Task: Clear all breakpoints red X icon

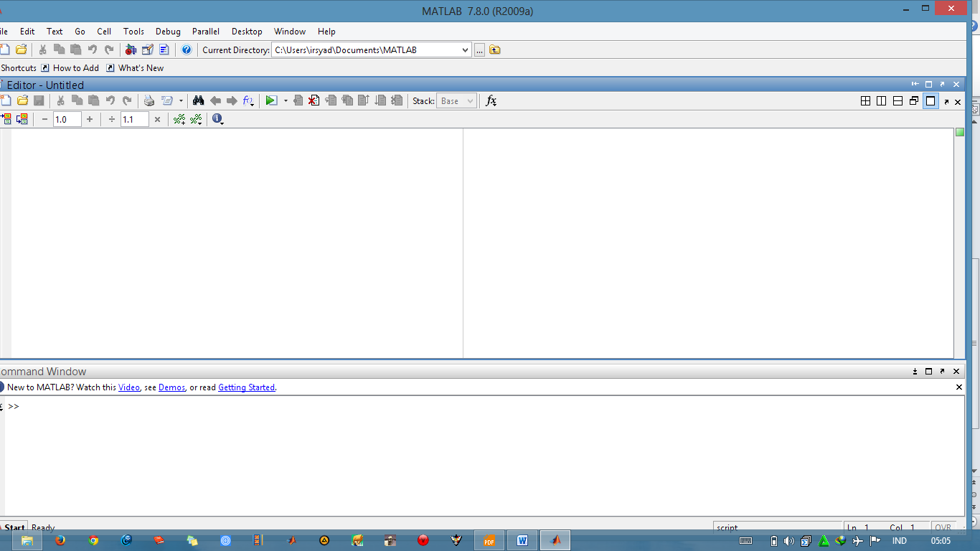Action: pos(314,100)
